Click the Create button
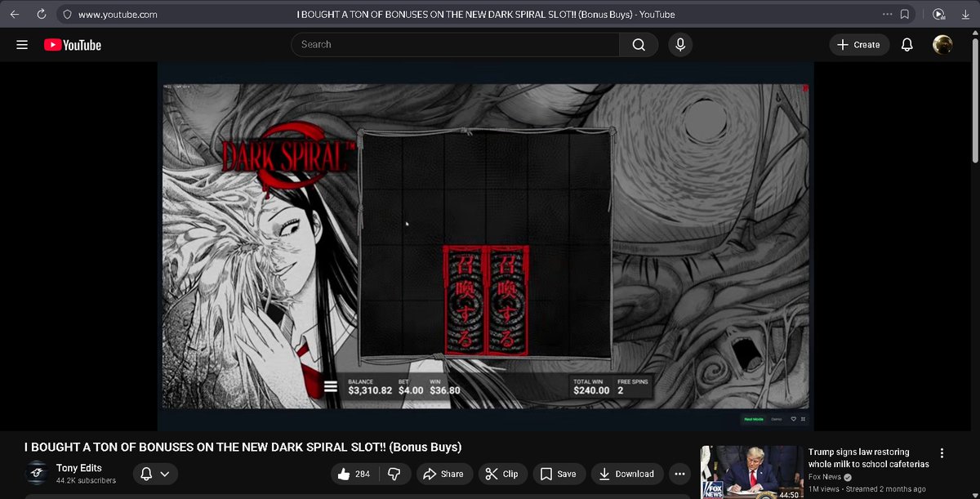The image size is (980, 499). click(859, 45)
